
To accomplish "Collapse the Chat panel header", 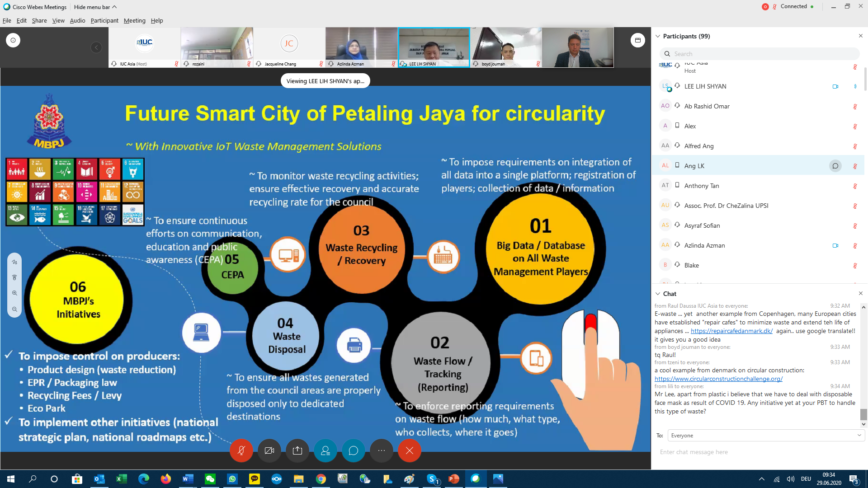I will 658,294.
